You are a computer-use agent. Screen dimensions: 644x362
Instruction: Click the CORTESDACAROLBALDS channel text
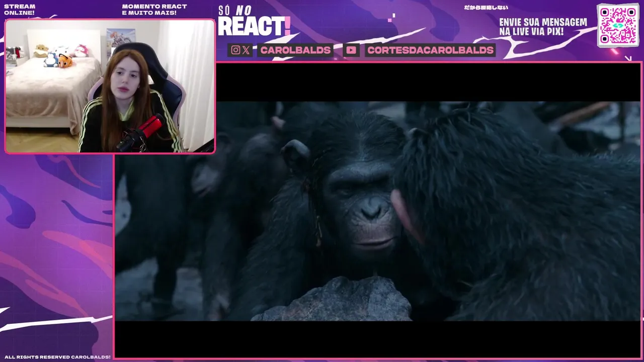[x=430, y=50]
